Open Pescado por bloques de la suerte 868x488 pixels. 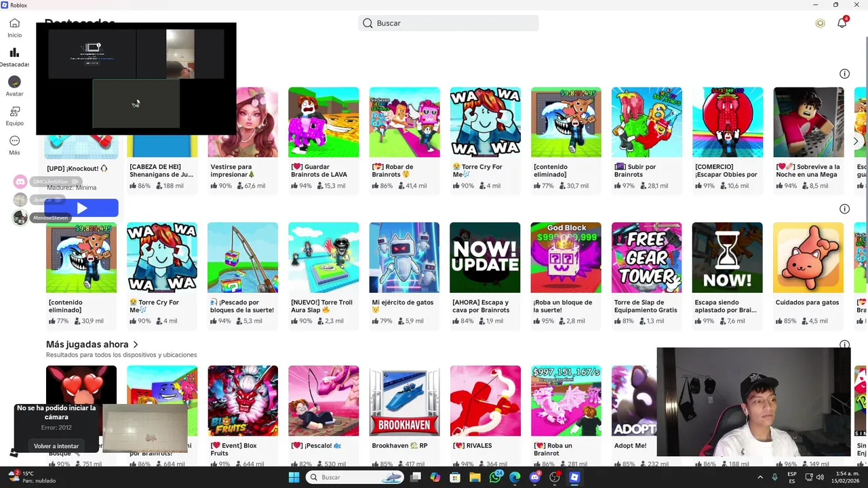coord(243,275)
